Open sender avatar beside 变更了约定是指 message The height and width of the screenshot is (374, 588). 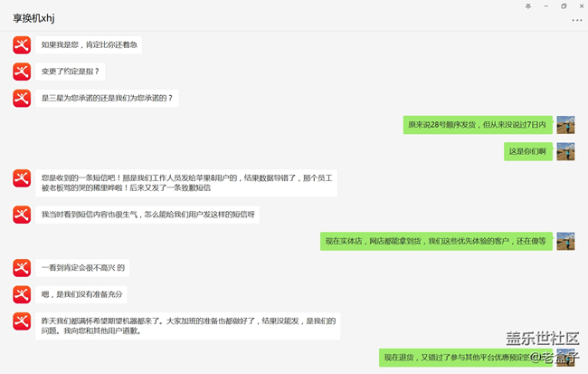tap(22, 72)
